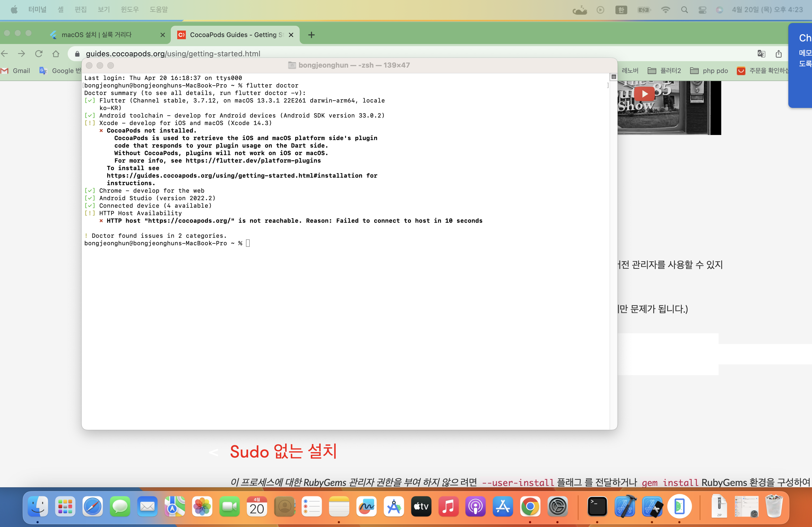
Task: Launch Music from the Dock
Action: (448, 507)
